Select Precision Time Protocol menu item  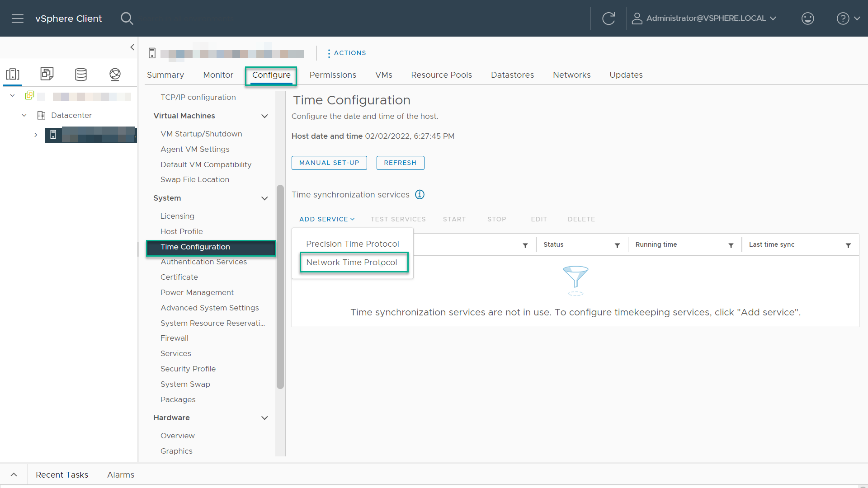pyautogui.click(x=352, y=243)
